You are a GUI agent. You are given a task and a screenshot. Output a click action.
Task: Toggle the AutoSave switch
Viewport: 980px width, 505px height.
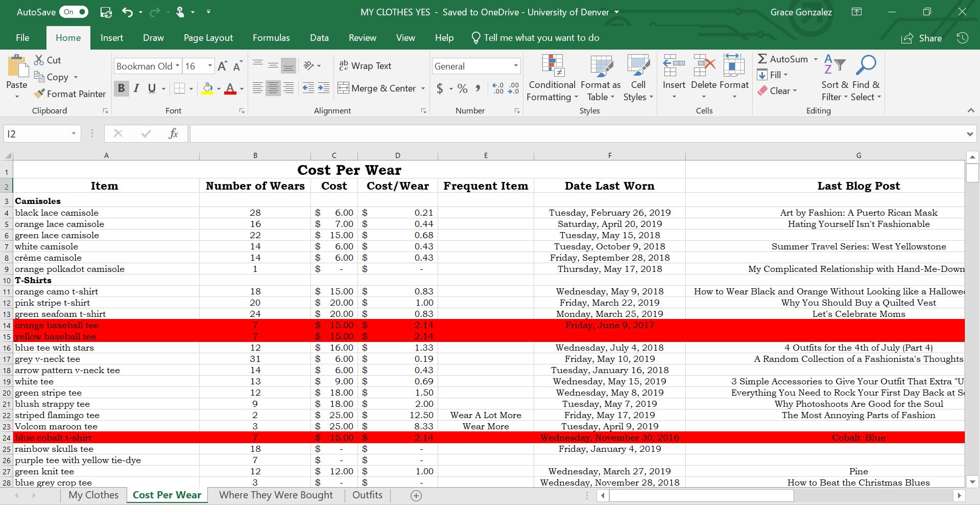[74, 12]
